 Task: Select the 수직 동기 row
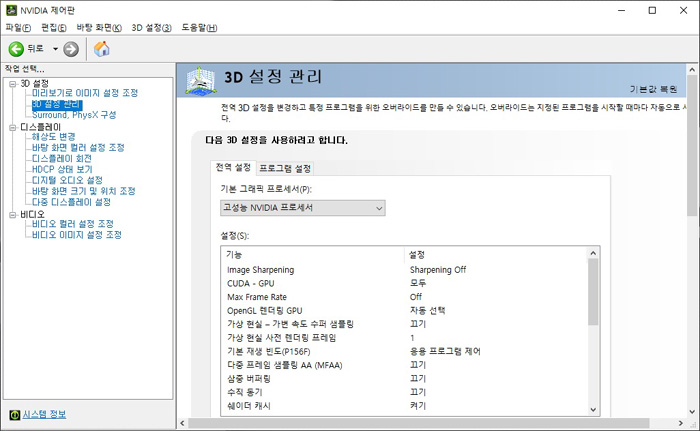(405, 392)
